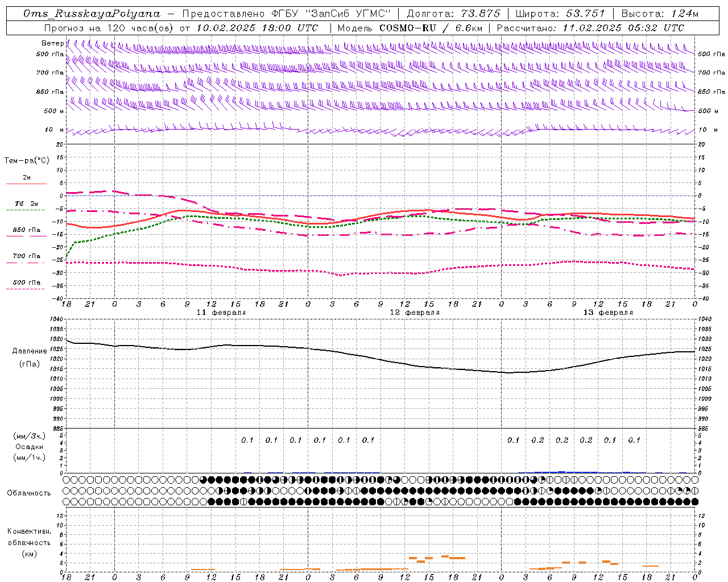Click the 'Конвективн.' convective cloud label
The height and width of the screenshot is (582, 728).
(29, 531)
